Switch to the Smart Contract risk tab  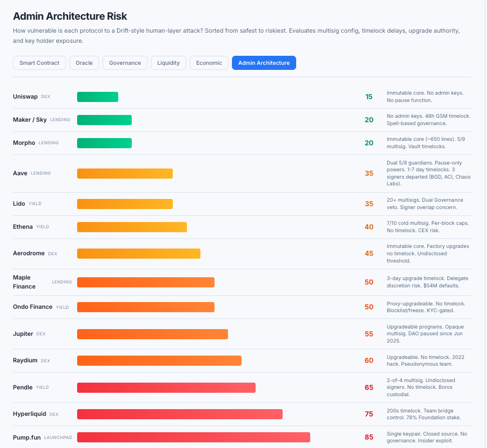click(x=39, y=63)
